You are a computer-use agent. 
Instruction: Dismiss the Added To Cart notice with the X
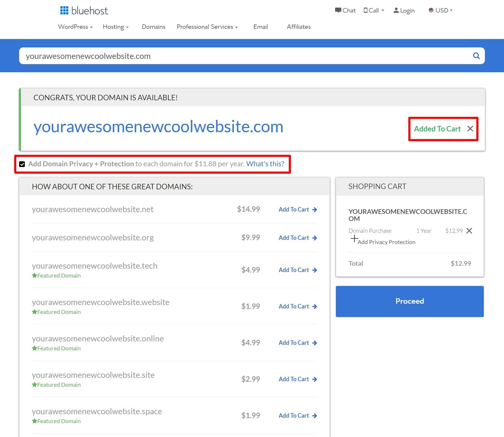click(x=470, y=129)
